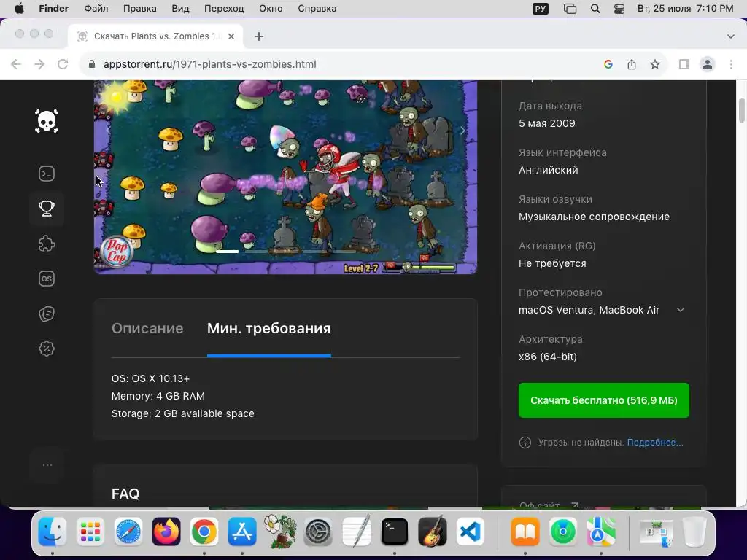This screenshot has height=560, width=747.
Task: Click the skull site logo in sidebar
Action: (x=47, y=121)
